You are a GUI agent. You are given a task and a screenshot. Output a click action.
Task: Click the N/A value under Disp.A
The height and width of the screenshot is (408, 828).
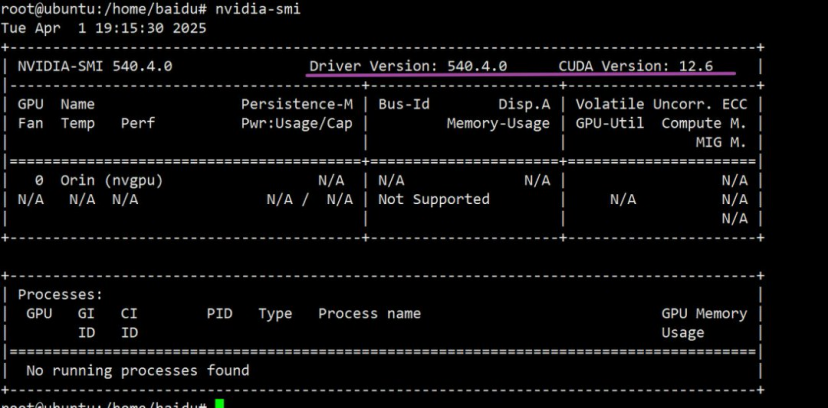(537, 181)
